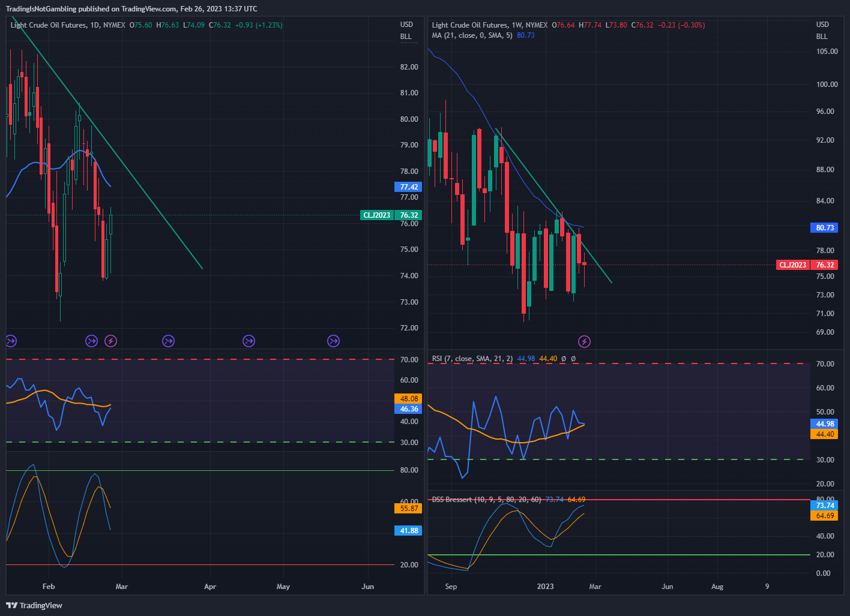
Task: Click the green CLJ2023 price tag on daily chart
Action: [x=376, y=215]
